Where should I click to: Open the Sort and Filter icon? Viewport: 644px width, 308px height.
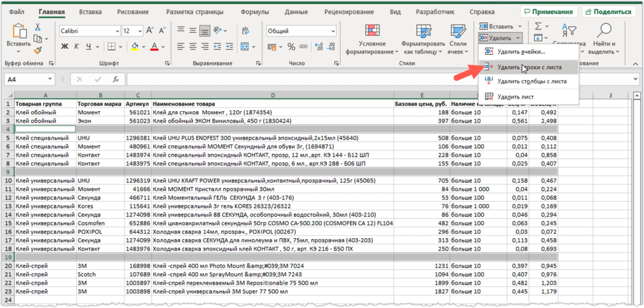(569, 30)
